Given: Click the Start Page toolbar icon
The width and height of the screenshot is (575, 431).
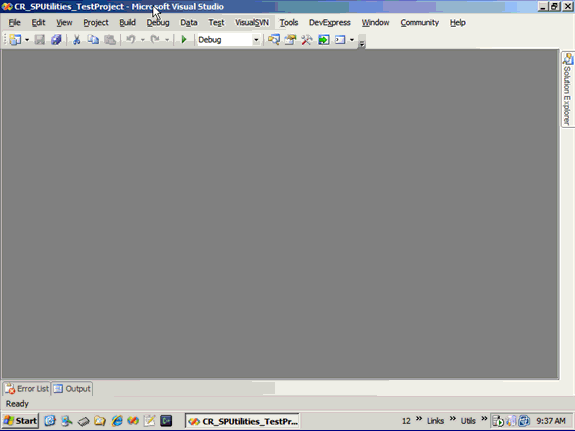Looking at the screenshot, I should pyautogui.click(x=323, y=39).
